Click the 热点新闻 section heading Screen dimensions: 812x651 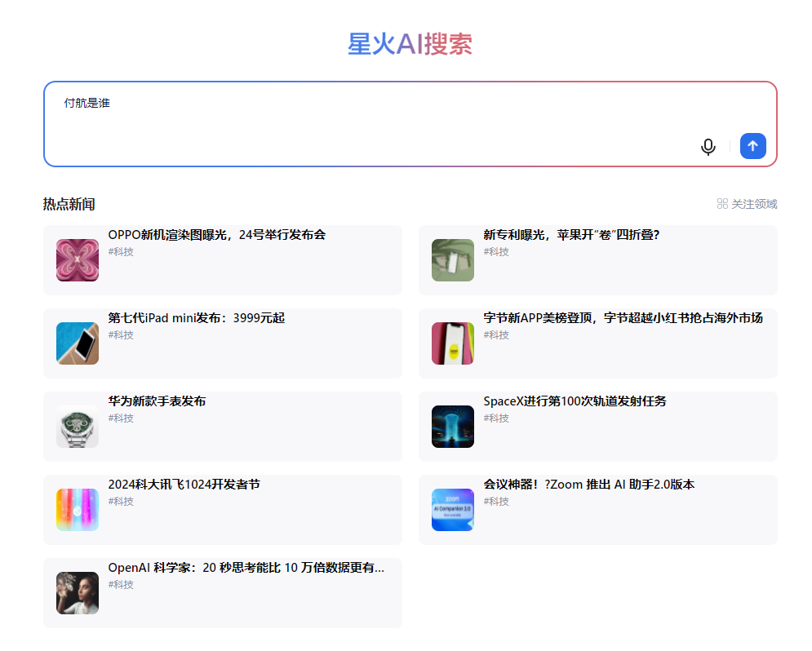point(69,204)
